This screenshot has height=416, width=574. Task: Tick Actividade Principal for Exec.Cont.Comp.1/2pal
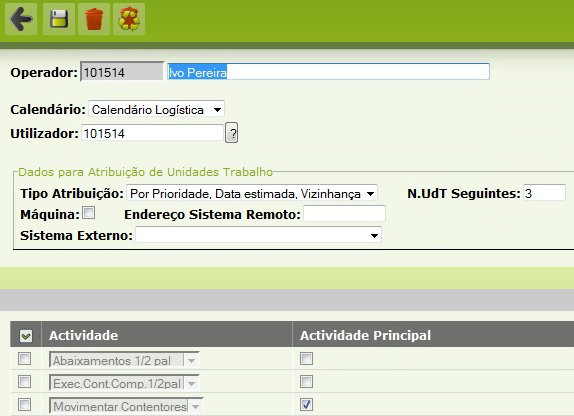tap(306, 382)
